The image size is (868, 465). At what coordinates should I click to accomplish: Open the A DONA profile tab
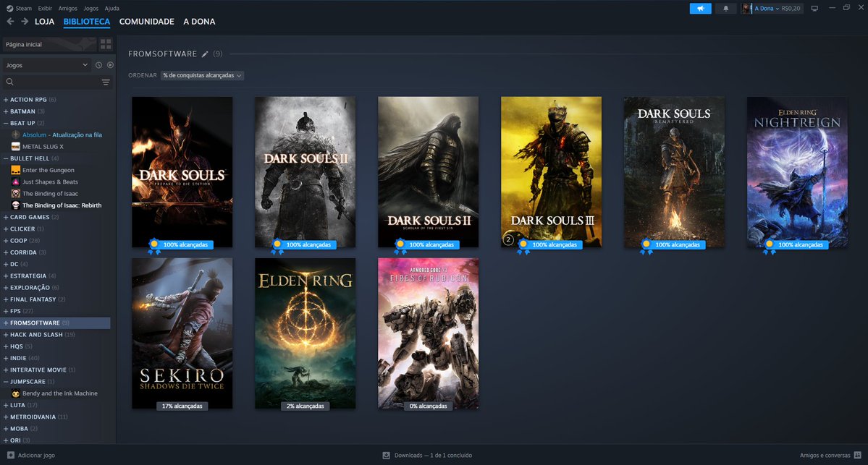[x=199, y=22]
